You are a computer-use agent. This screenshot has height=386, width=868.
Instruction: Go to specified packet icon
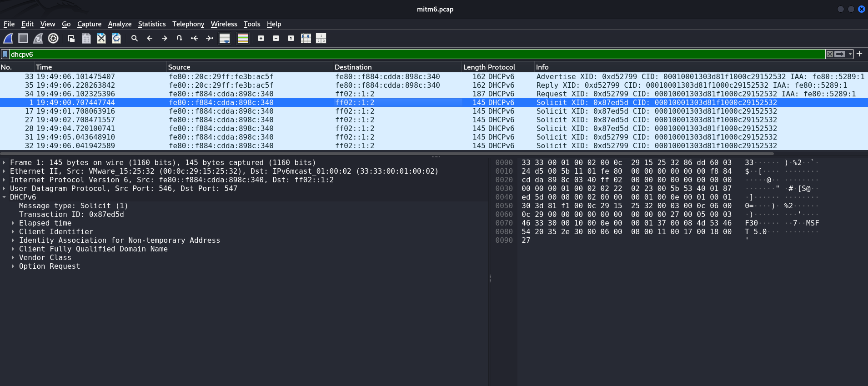pyautogui.click(x=180, y=39)
